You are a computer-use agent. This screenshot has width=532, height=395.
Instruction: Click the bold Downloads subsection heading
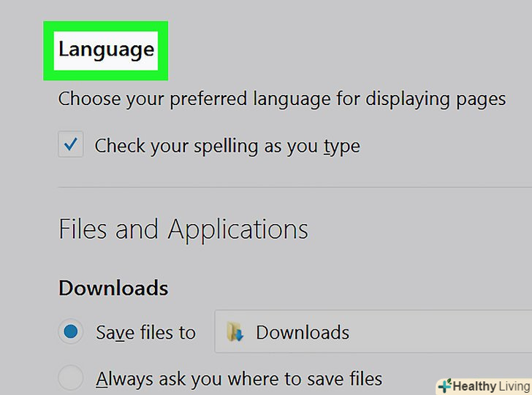coord(113,288)
